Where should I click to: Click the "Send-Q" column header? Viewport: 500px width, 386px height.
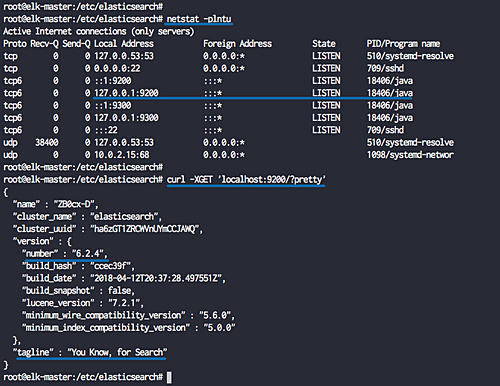tap(76, 44)
